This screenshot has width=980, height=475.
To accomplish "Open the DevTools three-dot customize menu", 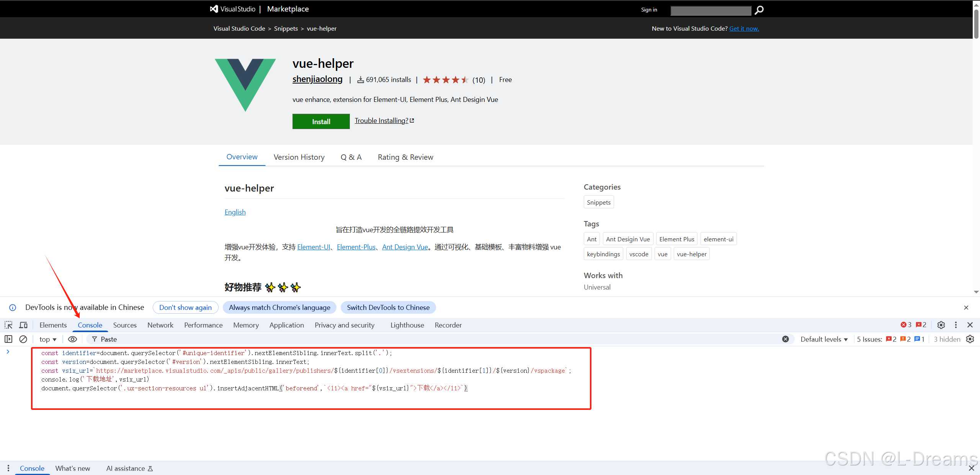I will [x=956, y=325].
